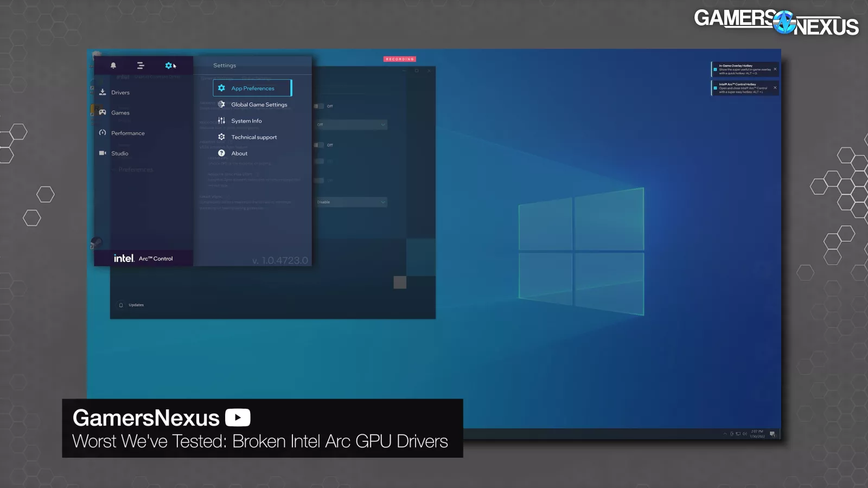This screenshot has width=868, height=488.
Task: Open Global Game Settings
Action: pyautogui.click(x=259, y=105)
